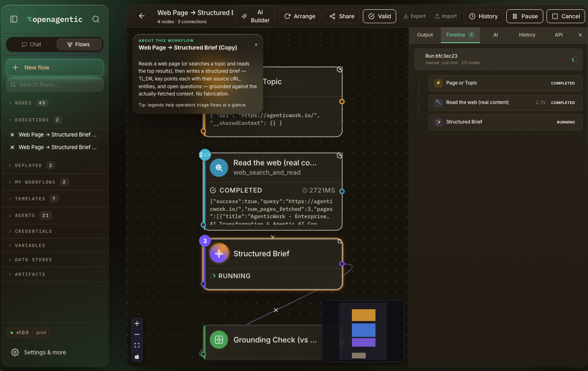Switch to the Chat tab
588x371 pixels.
[x=31, y=44]
